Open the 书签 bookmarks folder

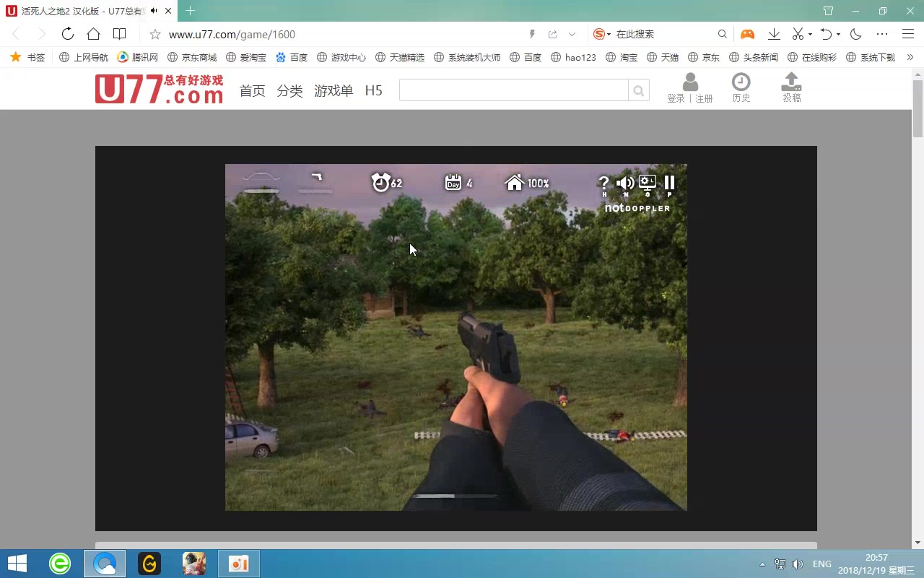[27, 57]
